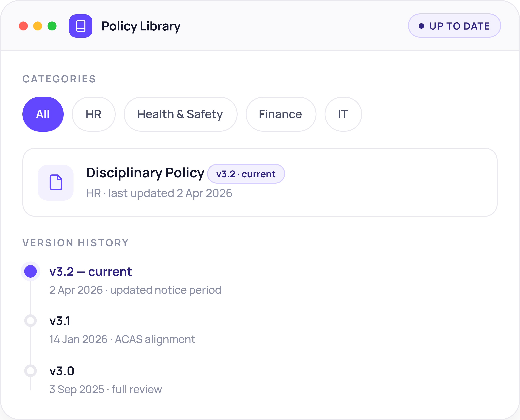Viewport: 520px width, 420px height.
Task: Click the v3.2 · current version badge
Action: coord(246,174)
